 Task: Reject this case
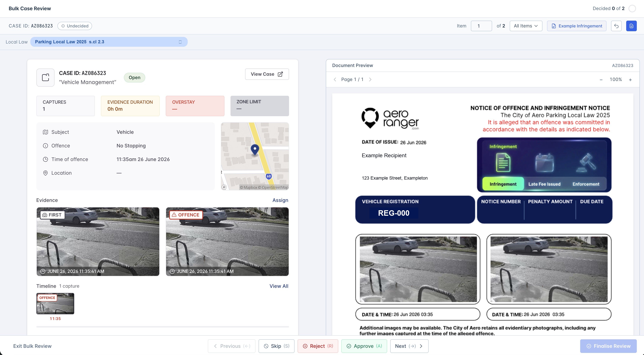pyautogui.click(x=317, y=346)
